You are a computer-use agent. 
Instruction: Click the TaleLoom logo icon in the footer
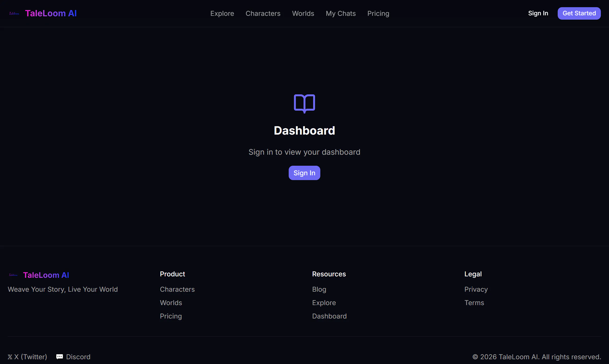tap(13, 275)
